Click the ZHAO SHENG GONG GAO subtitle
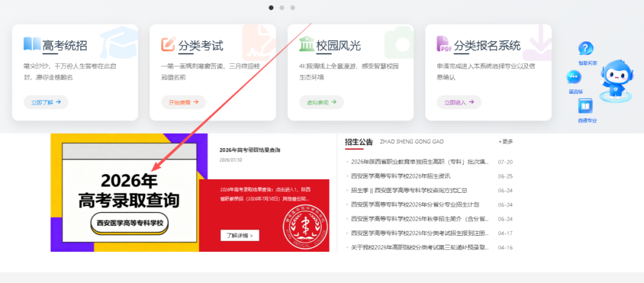This screenshot has width=644, height=283. coord(412,141)
